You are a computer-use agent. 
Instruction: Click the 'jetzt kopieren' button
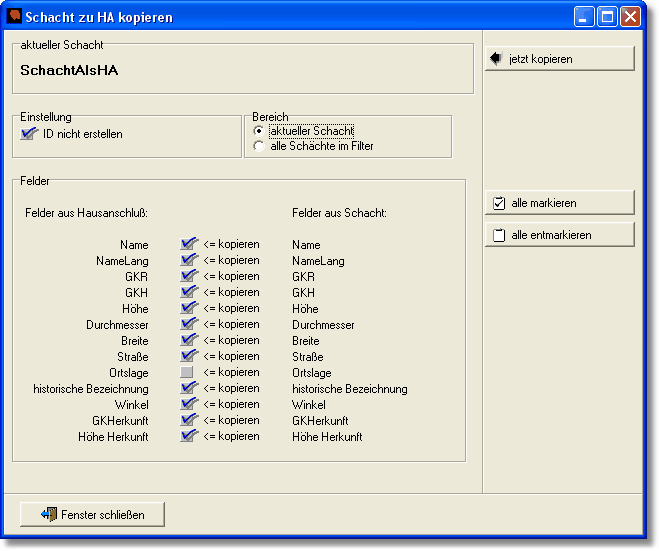coord(559,59)
